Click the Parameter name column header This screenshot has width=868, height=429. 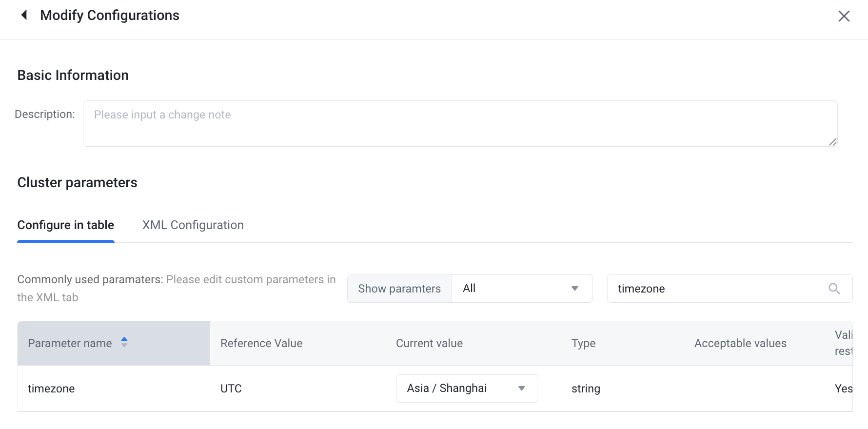point(70,343)
